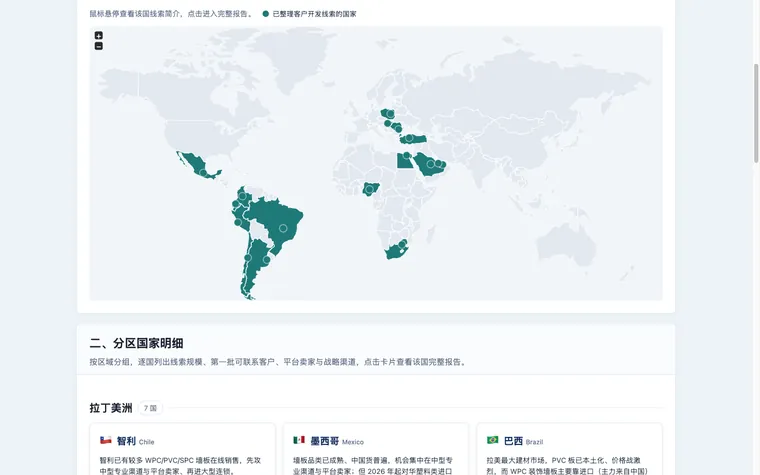Select the circle marker on Egypt
This screenshot has height=475, width=760.
click(407, 155)
